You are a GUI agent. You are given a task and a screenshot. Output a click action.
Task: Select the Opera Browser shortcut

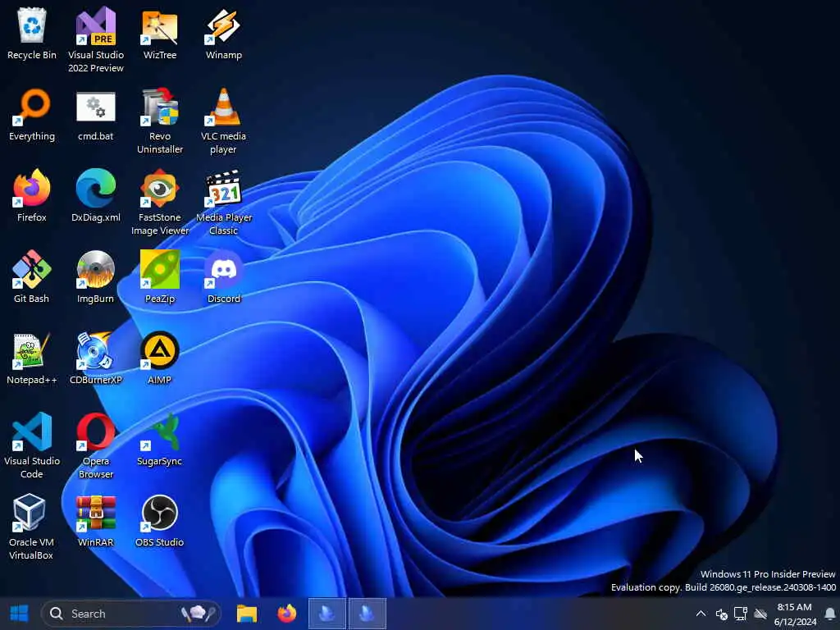96,445
